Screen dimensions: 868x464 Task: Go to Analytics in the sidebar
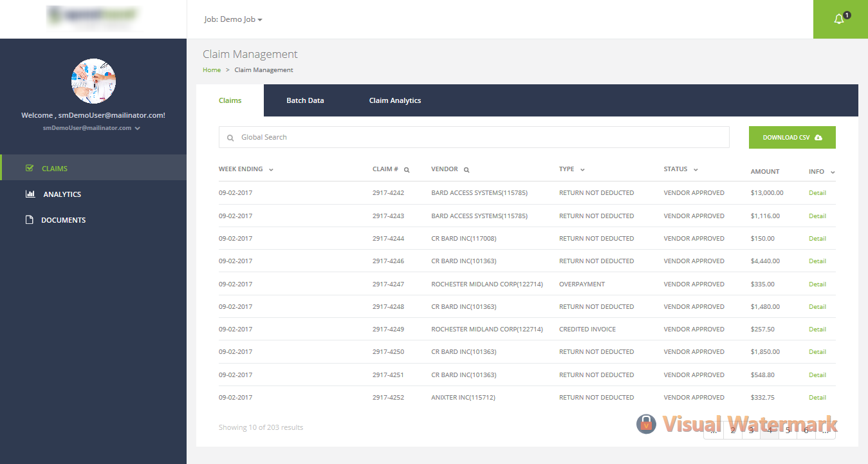point(93,194)
